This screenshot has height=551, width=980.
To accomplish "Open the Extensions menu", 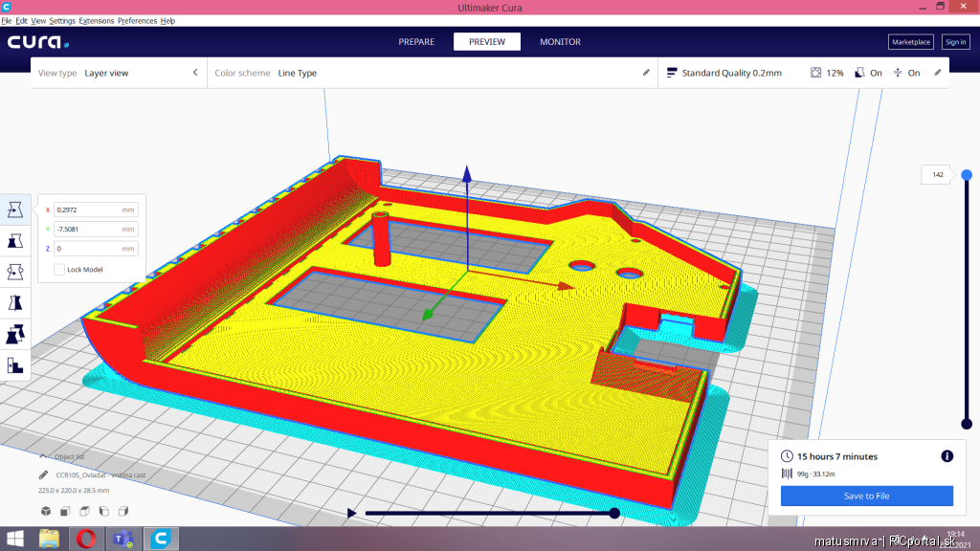I will 97,21.
